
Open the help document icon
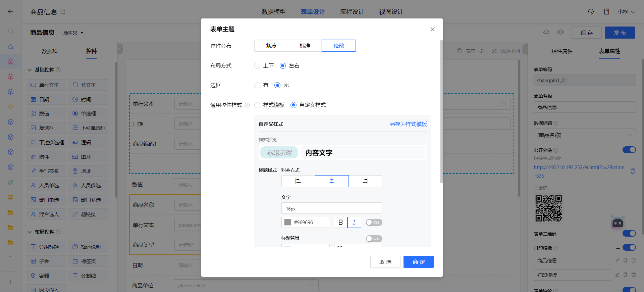point(606,12)
